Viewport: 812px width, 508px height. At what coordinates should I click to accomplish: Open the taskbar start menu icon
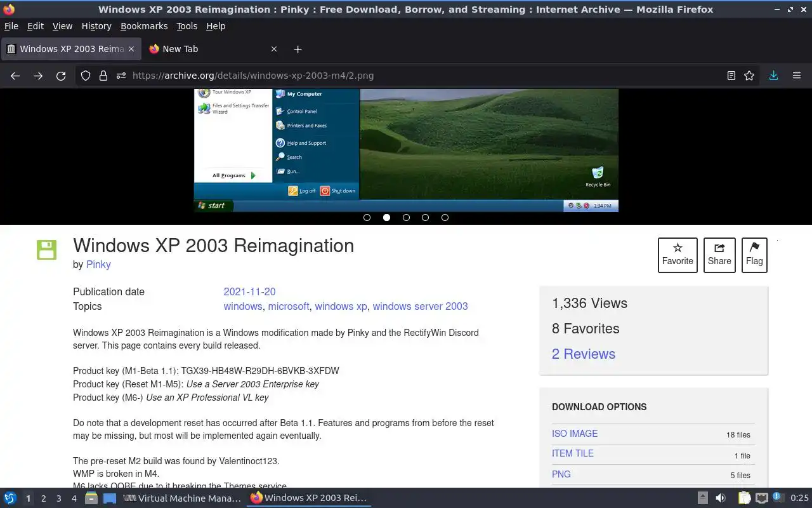[10, 498]
